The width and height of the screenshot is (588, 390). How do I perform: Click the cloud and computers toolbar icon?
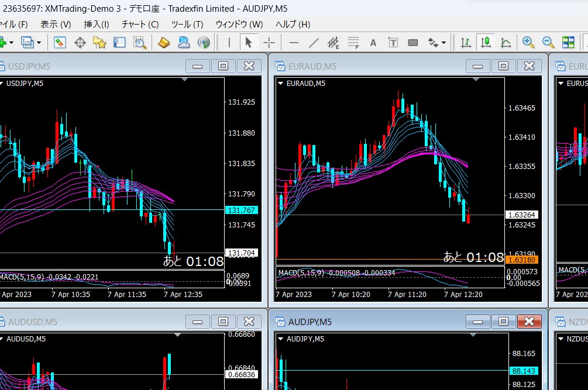184,43
